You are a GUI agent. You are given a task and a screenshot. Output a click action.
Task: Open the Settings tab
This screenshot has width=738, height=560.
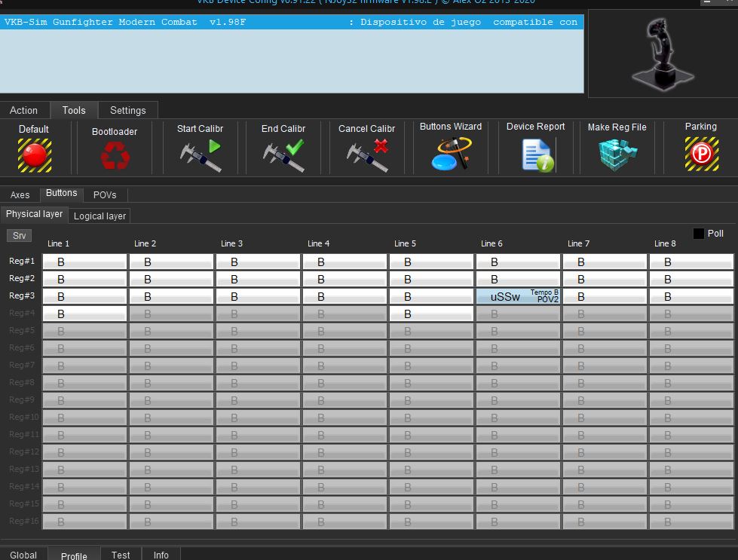click(x=128, y=110)
